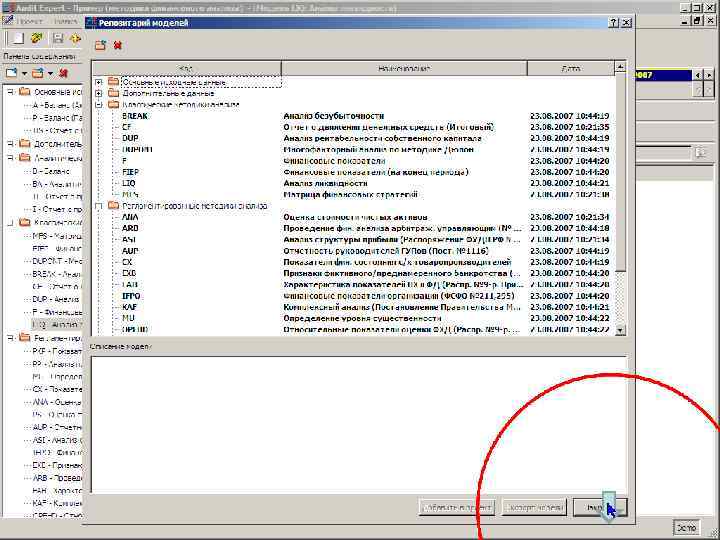Screen dimensions: 720x540
Task: Select Оценка стоимости чистых активов
Action: click(355, 217)
